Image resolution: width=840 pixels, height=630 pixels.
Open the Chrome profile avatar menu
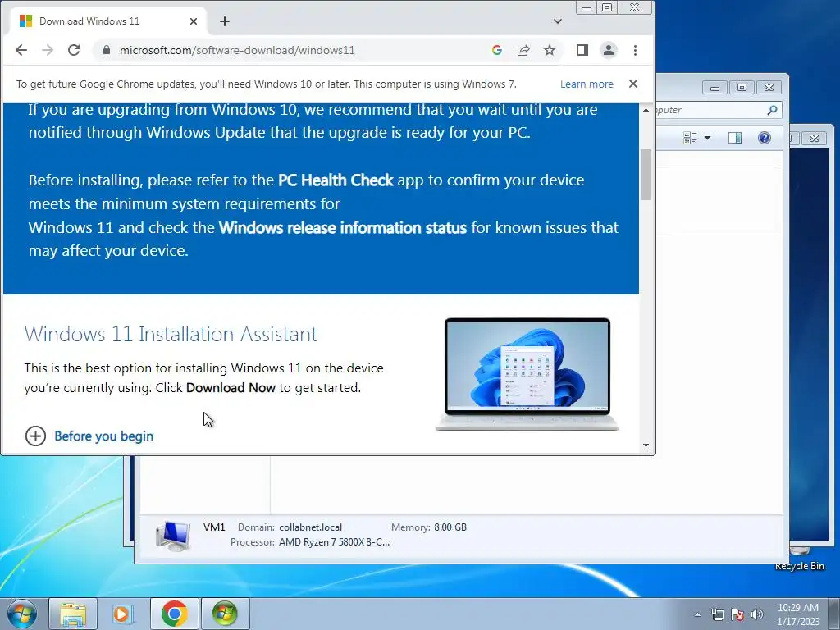(609, 50)
